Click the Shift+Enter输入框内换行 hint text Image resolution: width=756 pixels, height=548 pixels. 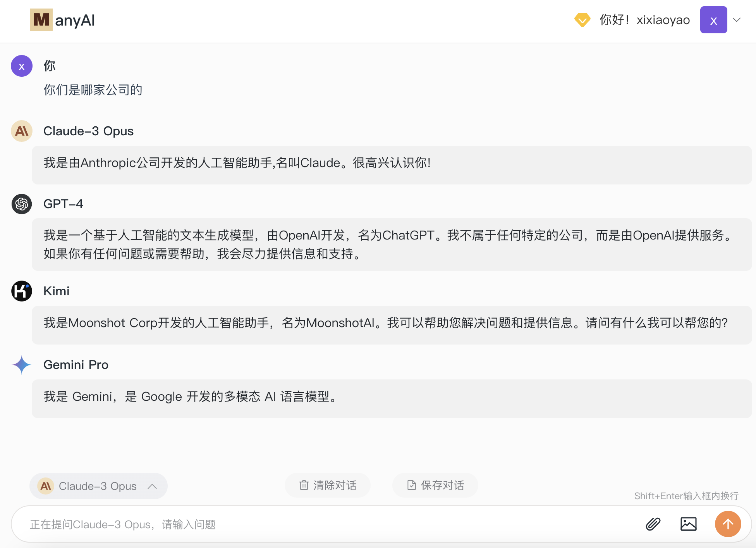click(x=686, y=496)
